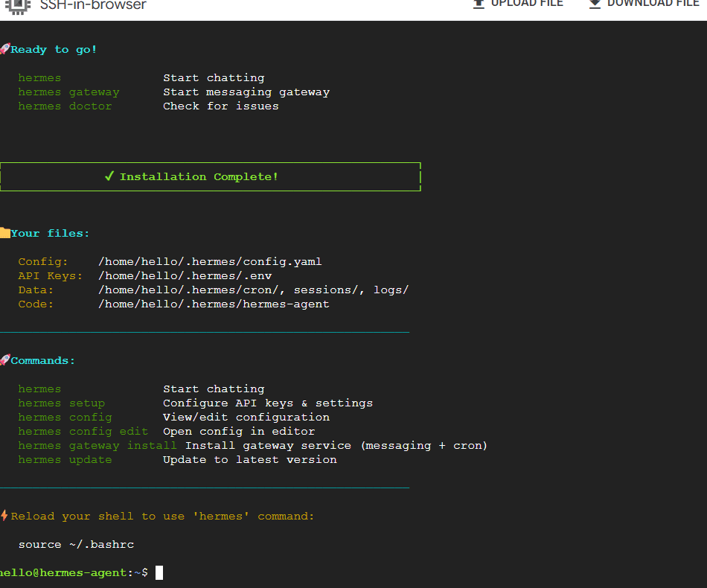Click the SSH-in-browser title text

[93, 4]
